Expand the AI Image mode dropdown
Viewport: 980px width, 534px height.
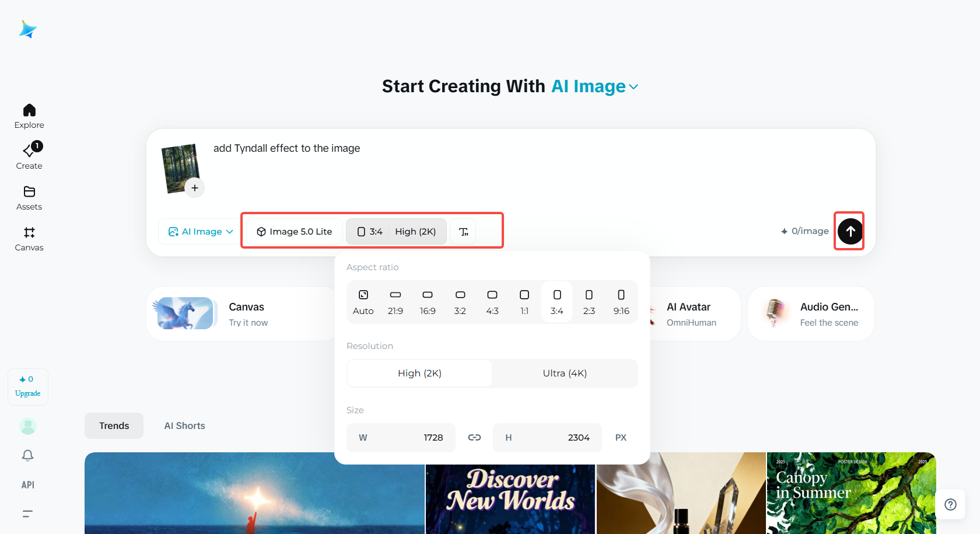click(200, 232)
